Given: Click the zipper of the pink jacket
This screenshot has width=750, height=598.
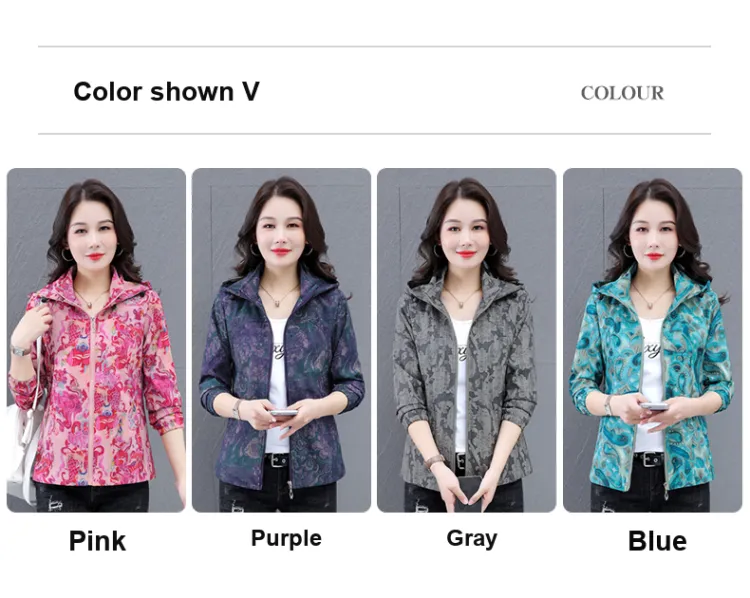Looking at the screenshot, I should tap(89, 397).
